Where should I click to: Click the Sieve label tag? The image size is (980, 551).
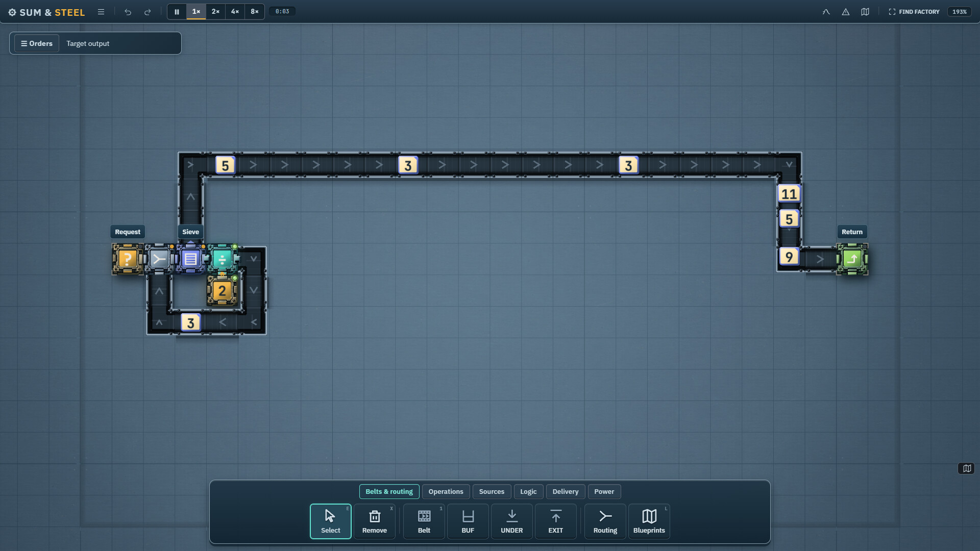coord(190,232)
